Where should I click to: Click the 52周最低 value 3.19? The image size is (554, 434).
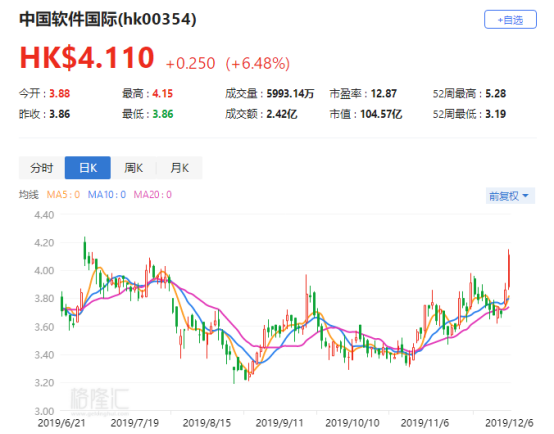tap(495, 114)
